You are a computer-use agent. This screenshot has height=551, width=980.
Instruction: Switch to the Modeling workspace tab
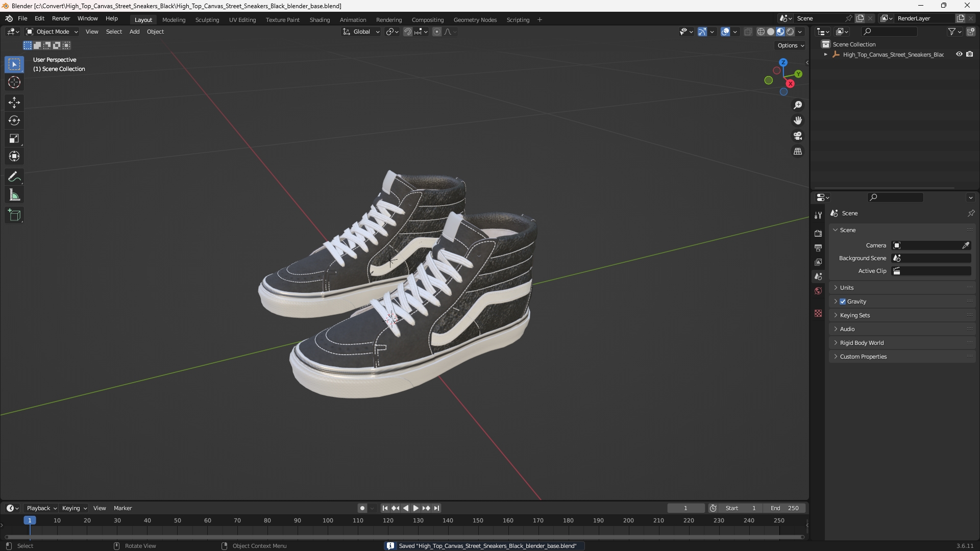174,20
